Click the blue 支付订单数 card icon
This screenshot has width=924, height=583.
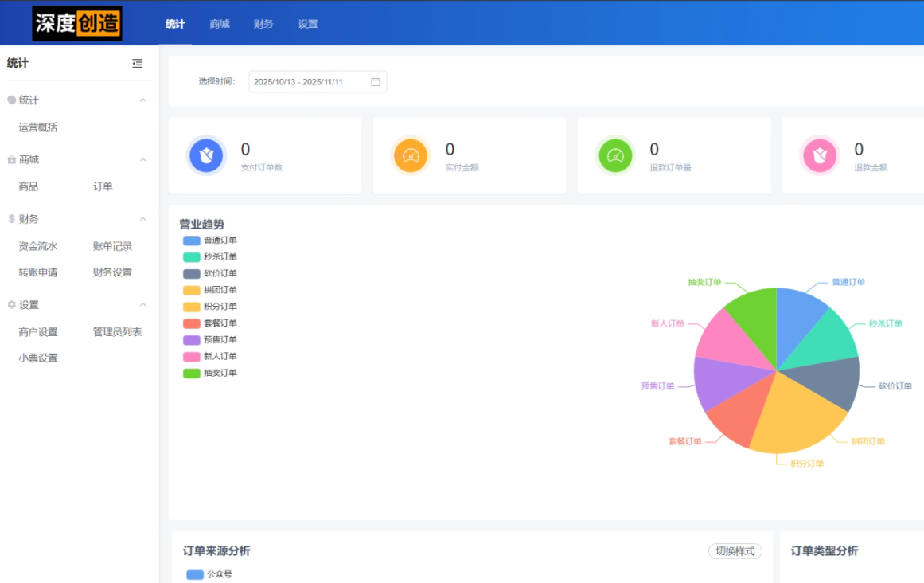(x=207, y=155)
